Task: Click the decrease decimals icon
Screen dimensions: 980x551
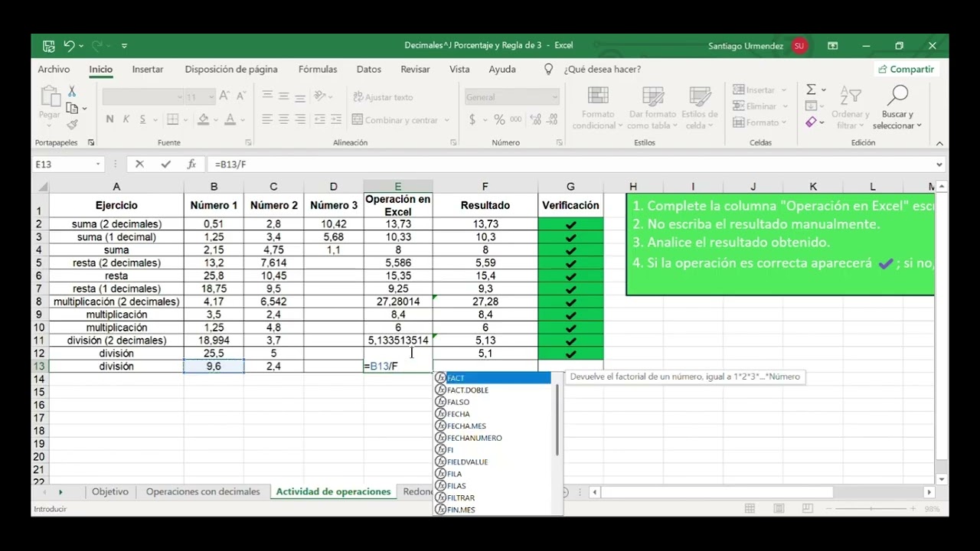Action: [x=551, y=119]
